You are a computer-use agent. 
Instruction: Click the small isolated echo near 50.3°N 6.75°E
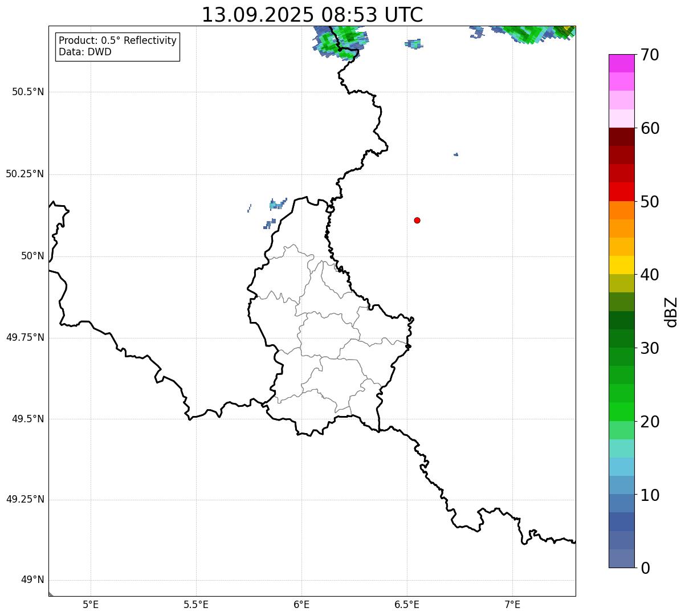[x=456, y=154]
